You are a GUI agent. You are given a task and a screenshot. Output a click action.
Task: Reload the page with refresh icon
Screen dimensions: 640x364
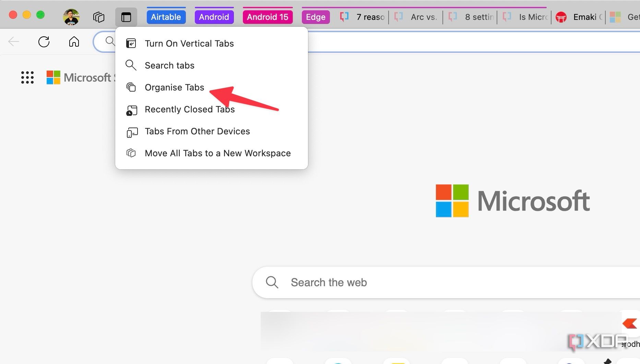[44, 42]
